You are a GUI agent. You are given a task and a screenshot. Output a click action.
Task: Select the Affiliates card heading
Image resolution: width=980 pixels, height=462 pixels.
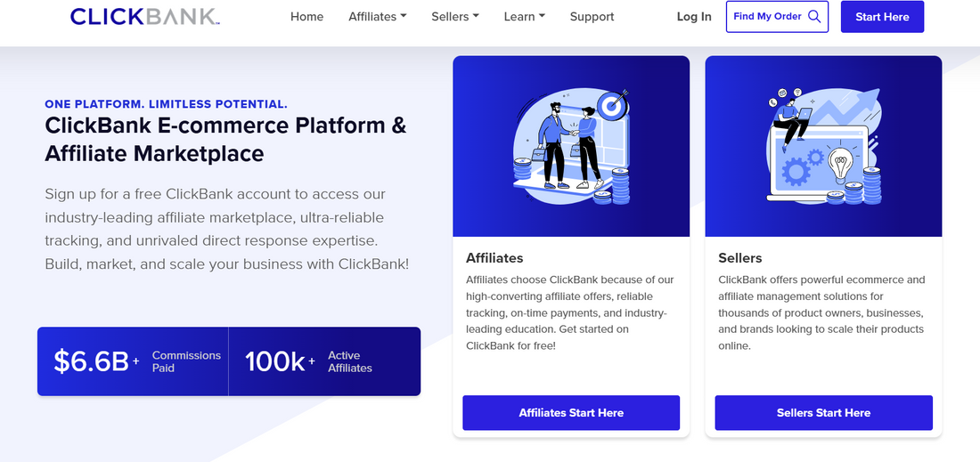point(494,258)
